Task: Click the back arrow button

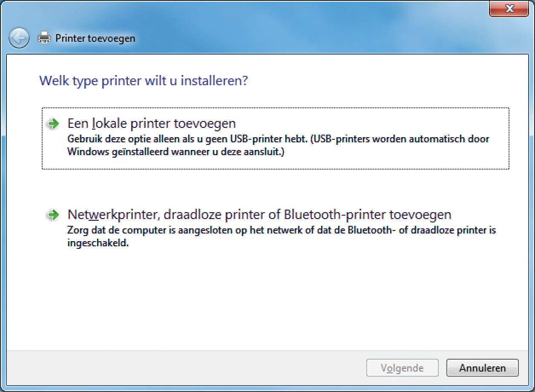Action: tap(19, 38)
